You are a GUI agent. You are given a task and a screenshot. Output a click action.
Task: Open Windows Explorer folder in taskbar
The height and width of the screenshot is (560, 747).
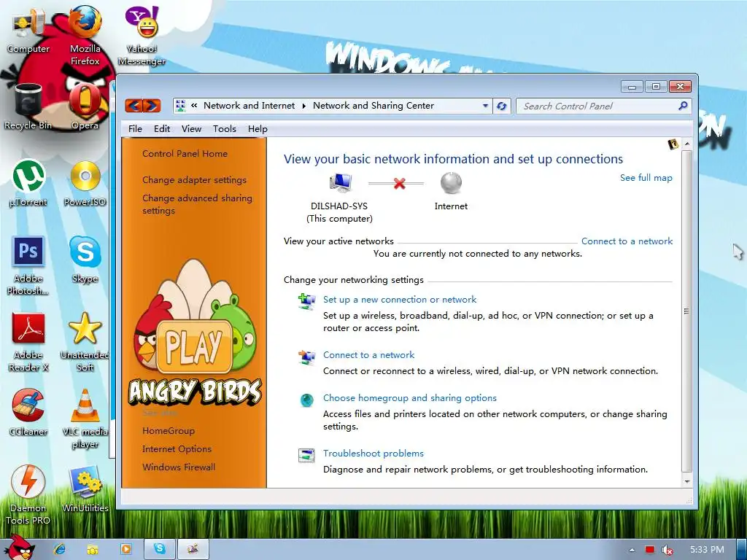point(93,549)
